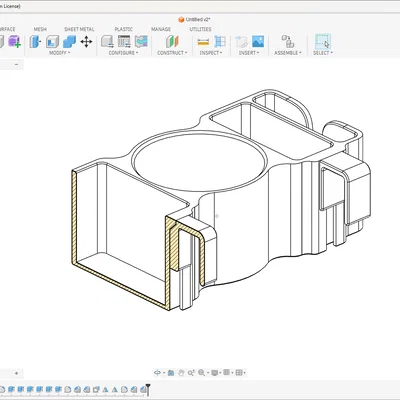Collapse the browser panel minus button
Screen dimensions: 400x400
16,65
